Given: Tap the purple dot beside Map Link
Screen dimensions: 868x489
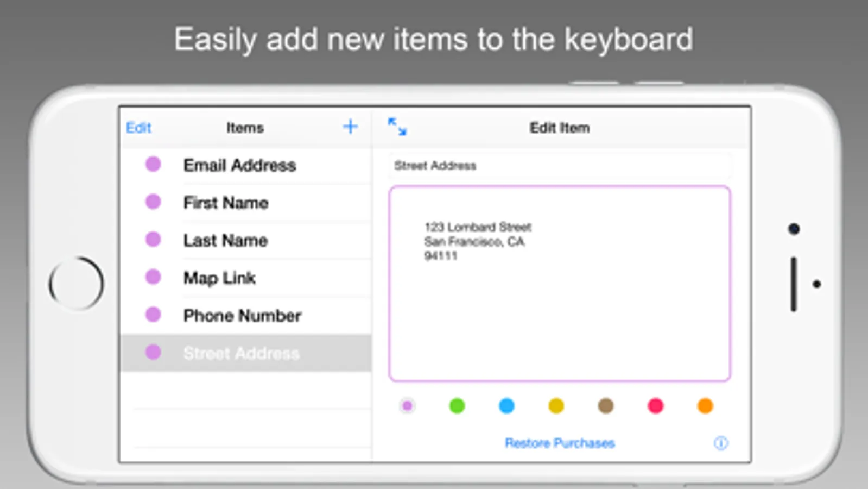Looking at the screenshot, I should click(153, 277).
